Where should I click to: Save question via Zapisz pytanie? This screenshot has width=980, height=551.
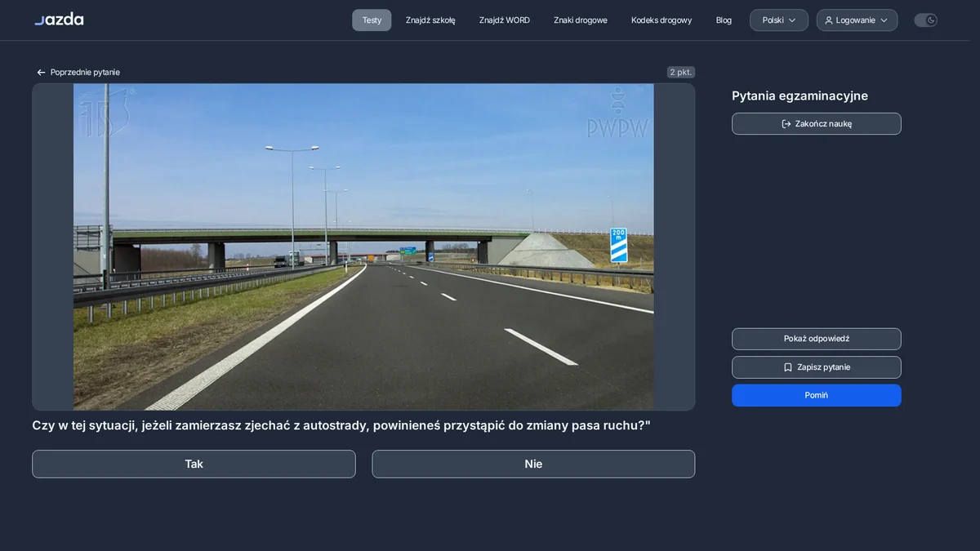point(817,367)
